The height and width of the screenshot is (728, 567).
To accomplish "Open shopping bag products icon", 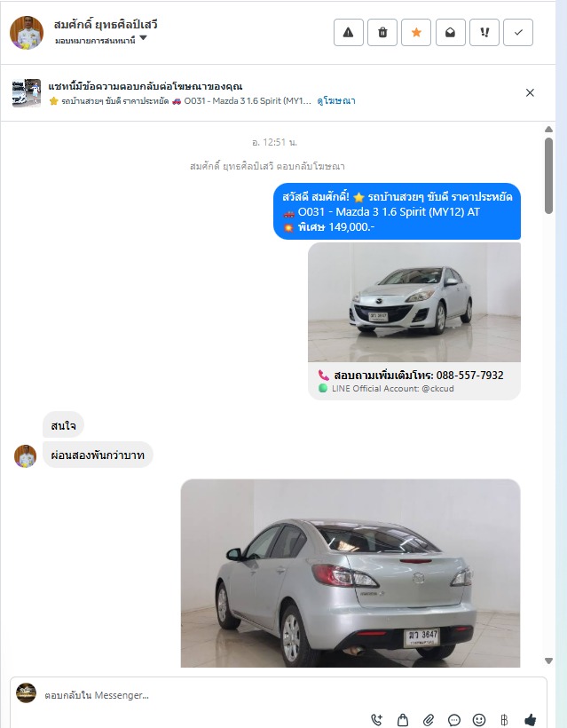I will [403, 720].
